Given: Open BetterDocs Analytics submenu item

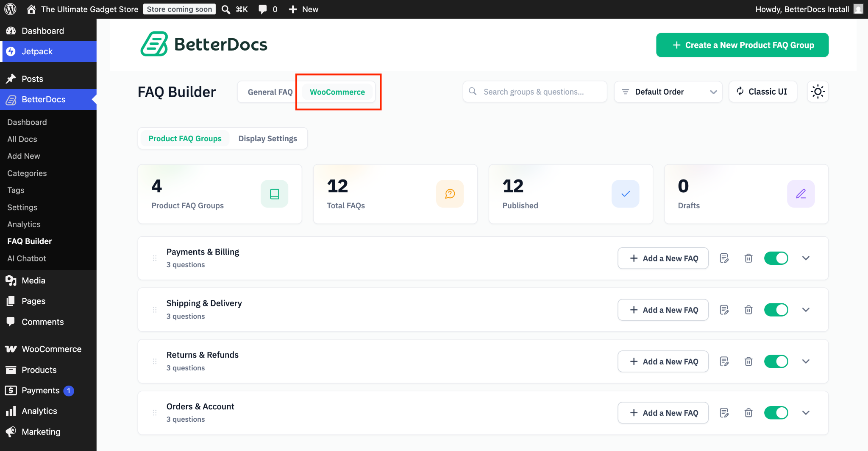Looking at the screenshot, I should tap(24, 224).
